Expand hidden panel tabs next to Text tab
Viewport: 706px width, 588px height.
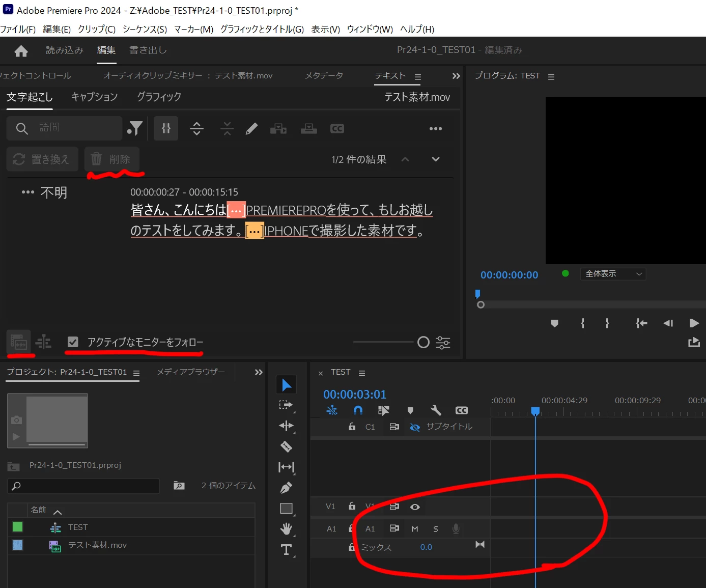pyautogui.click(x=456, y=76)
